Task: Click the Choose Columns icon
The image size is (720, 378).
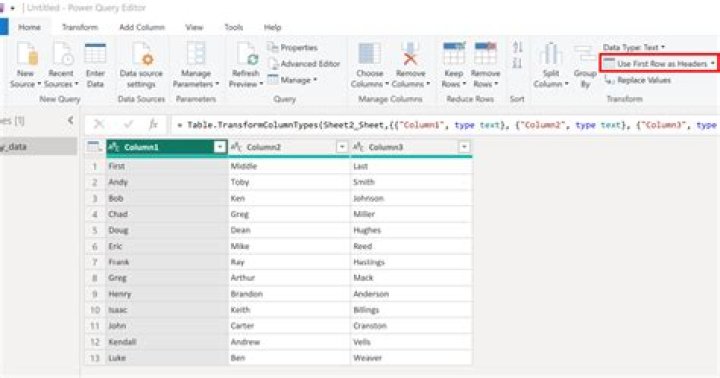Action: click(370, 54)
